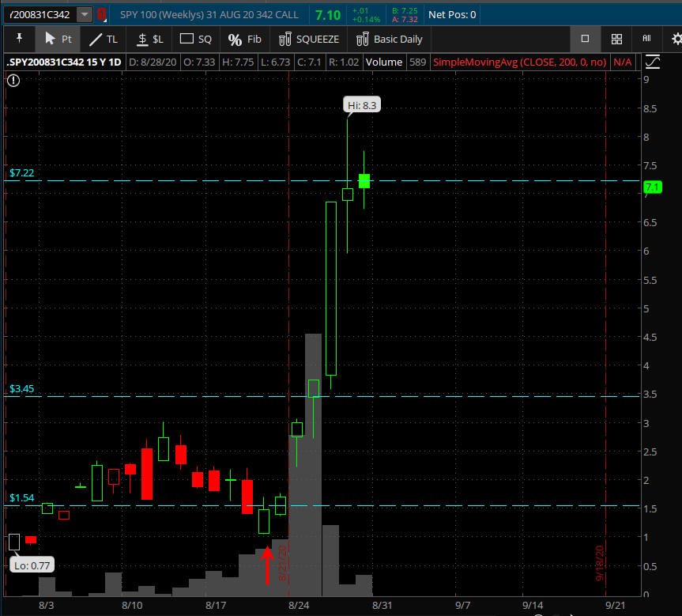This screenshot has width=682, height=616.
Task: Click the chart scale icon above price axis
Action: pos(653,62)
